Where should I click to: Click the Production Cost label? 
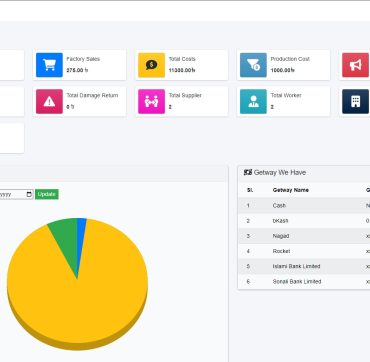point(290,59)
